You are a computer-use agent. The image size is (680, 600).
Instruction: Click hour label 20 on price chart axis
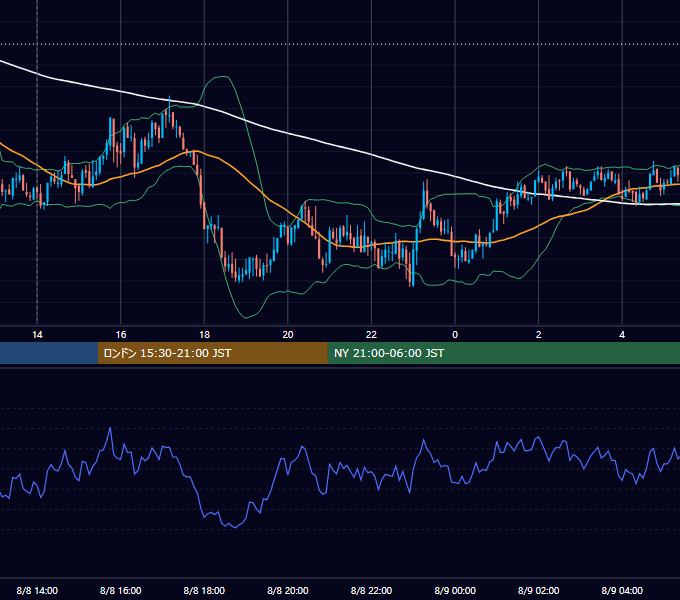(x=288, y=335)
